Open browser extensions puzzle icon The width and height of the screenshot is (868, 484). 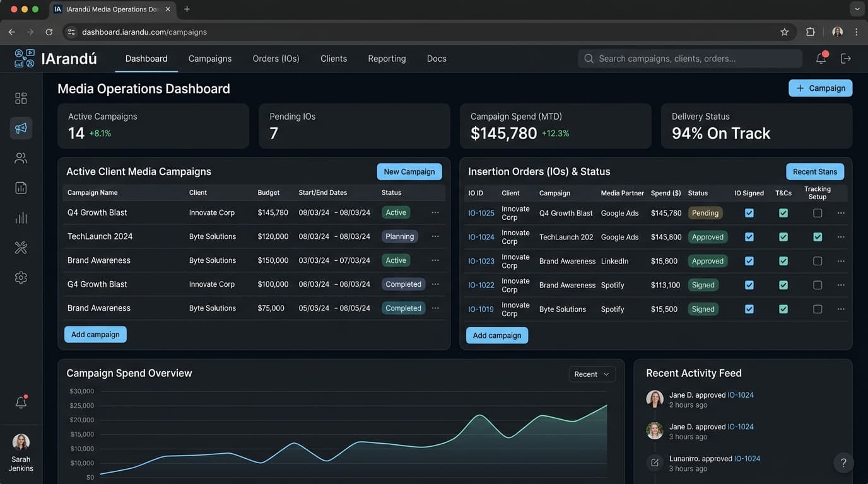(x=811, y=32)
